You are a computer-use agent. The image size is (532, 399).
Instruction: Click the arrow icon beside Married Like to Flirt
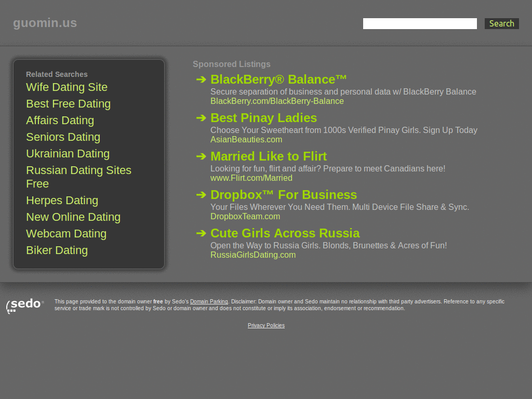click(x=201, y=156)
